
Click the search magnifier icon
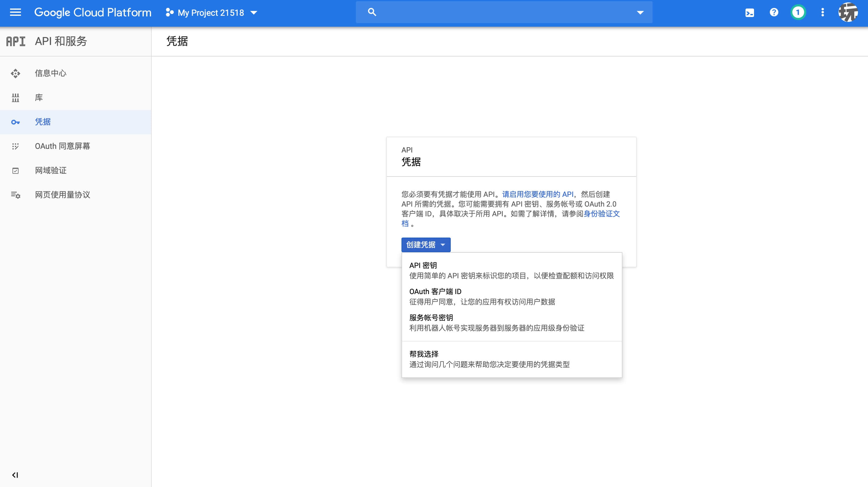[x=372, y=12]
